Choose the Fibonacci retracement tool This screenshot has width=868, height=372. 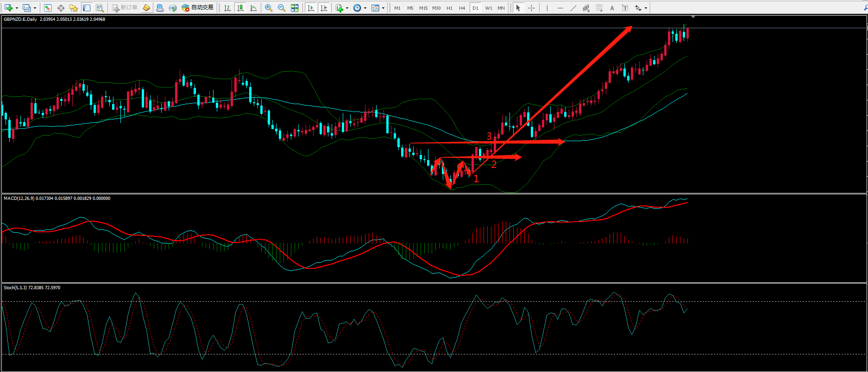[x=599, y=8]
